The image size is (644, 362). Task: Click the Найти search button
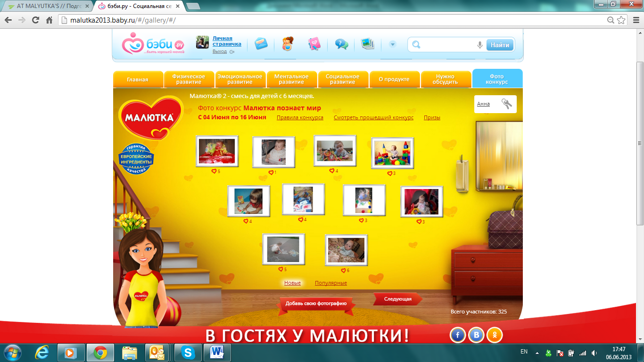[x=500, y=45]
